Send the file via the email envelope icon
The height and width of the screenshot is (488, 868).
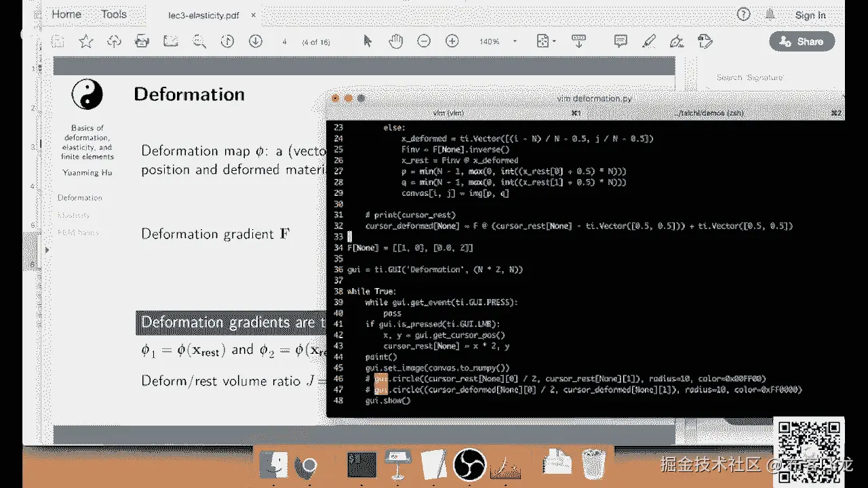170,41
